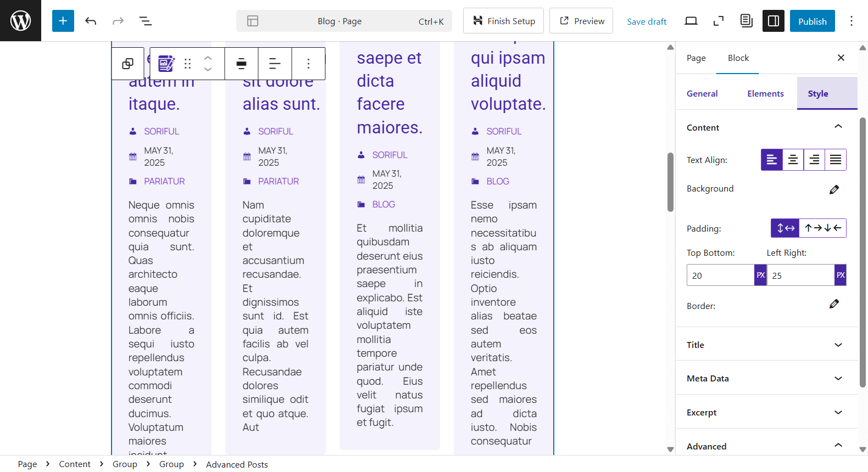
Task: Click the 'Blog · Page' command palette bar
Action: [x=344, y=21]
